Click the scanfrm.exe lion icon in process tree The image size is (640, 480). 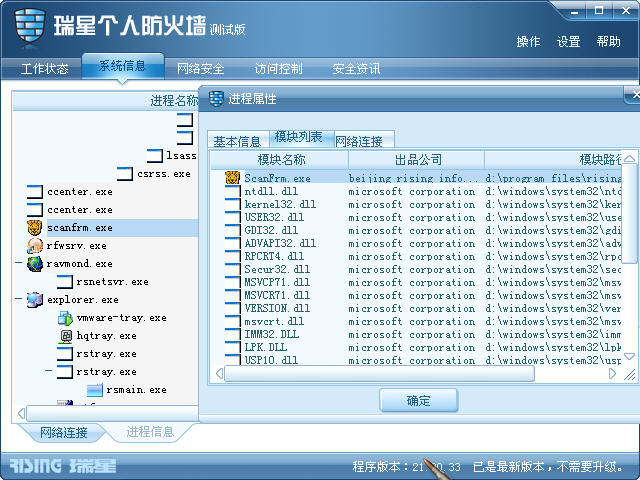pos(35,227)
